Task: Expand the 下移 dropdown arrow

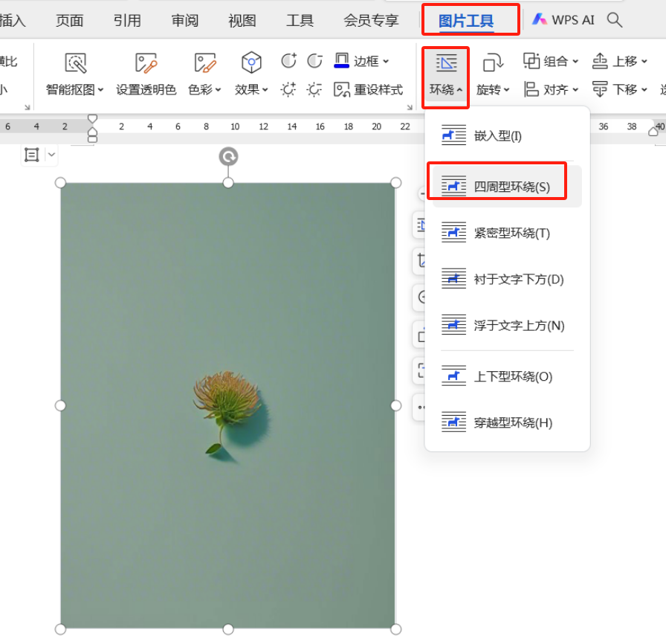Action: [644, 90]
